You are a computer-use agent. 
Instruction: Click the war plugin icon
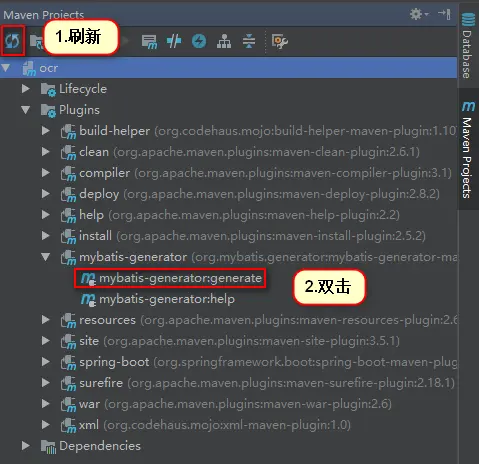(68, 404)
